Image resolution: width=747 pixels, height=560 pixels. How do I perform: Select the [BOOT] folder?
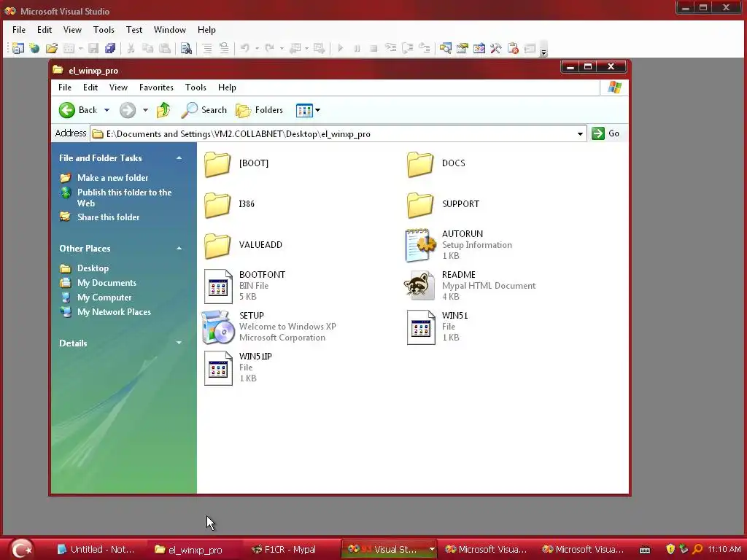click(x=236, y=164)
